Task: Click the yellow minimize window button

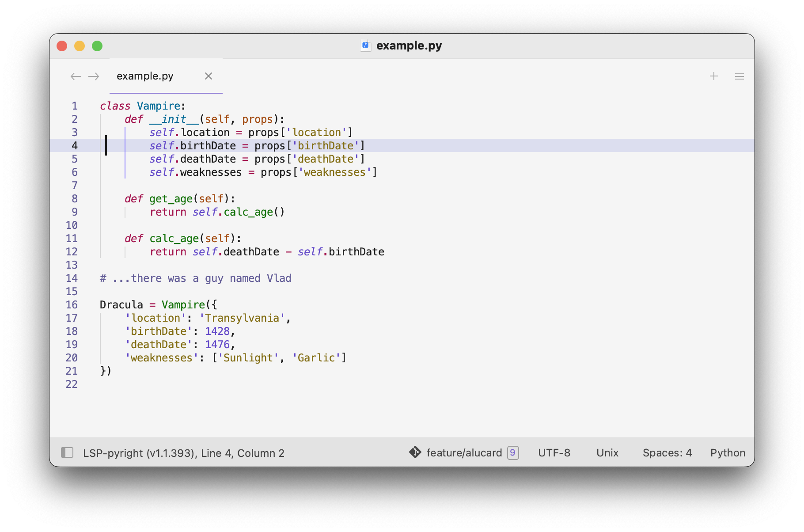Action: click(x=80, y=46)
